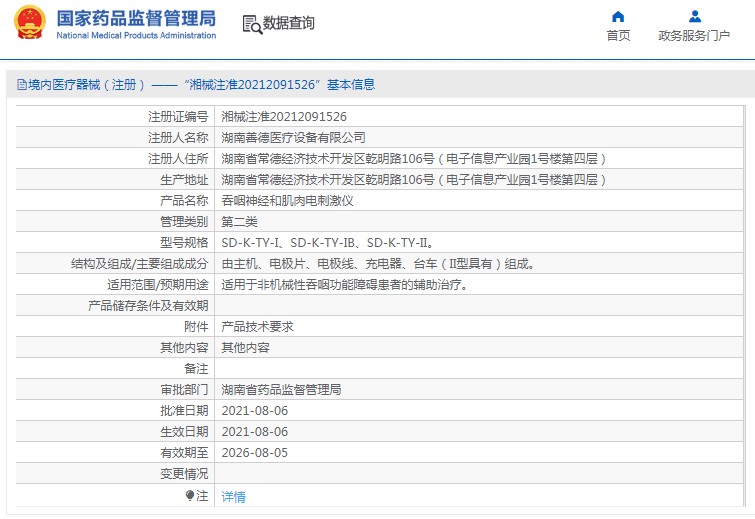Click the National Medical Products Administration subtitle
755x519 pixels.
pyautogui.click(x=136, y=36)
